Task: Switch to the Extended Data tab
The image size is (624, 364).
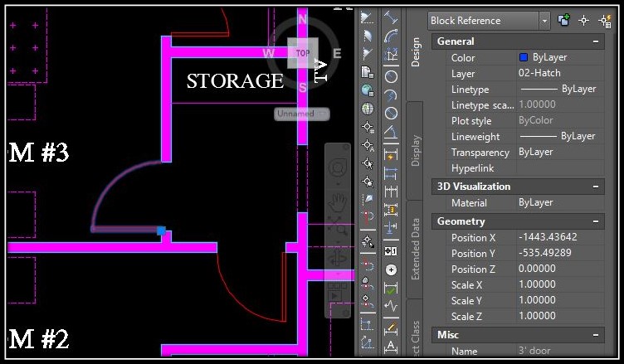Action: [x=416, y=250]
